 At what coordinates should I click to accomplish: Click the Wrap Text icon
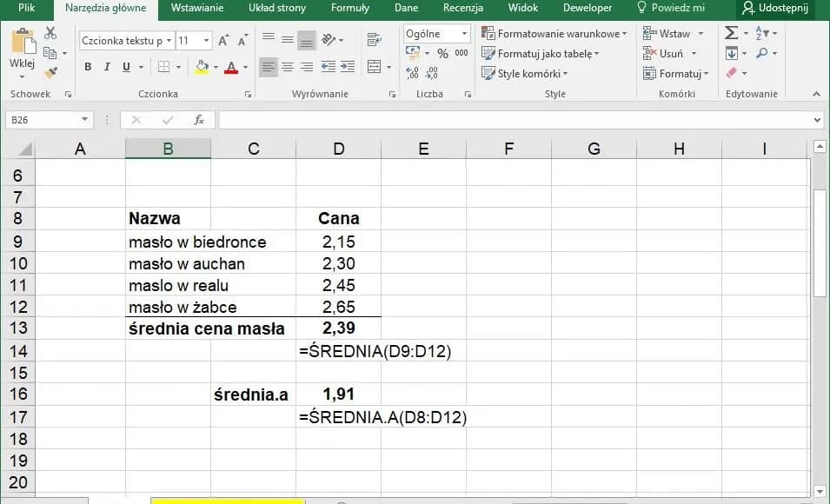point(375,40)
